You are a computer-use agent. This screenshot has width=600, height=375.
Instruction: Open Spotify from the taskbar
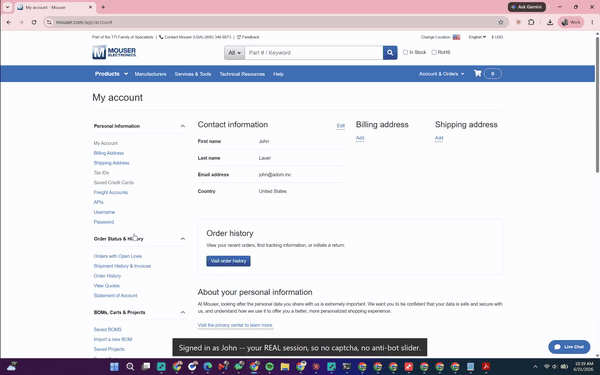[269, 367]
